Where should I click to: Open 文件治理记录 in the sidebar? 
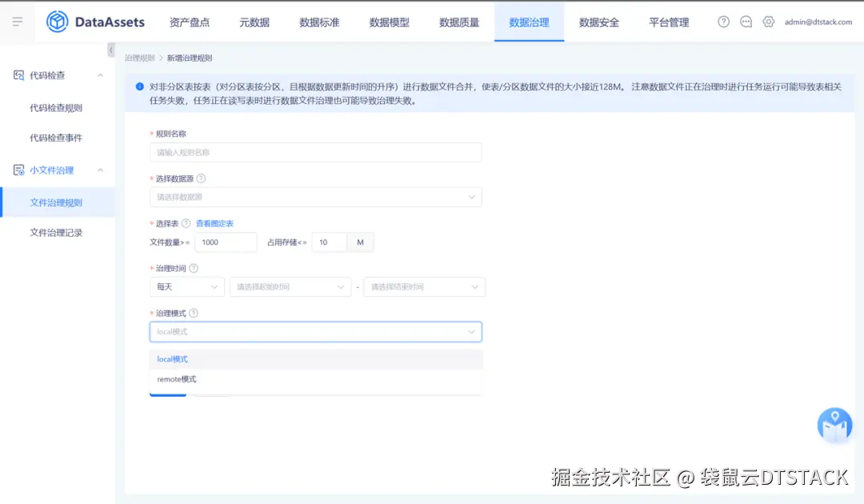(58, 233)
